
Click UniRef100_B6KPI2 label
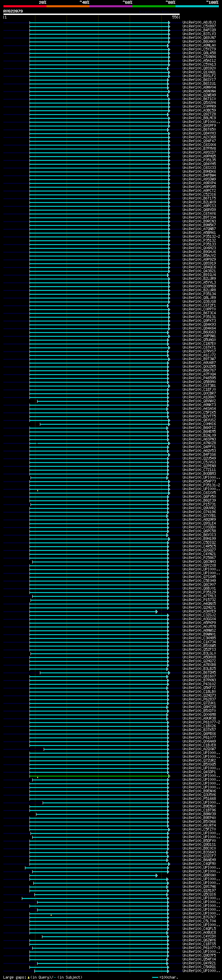point(199,428)
